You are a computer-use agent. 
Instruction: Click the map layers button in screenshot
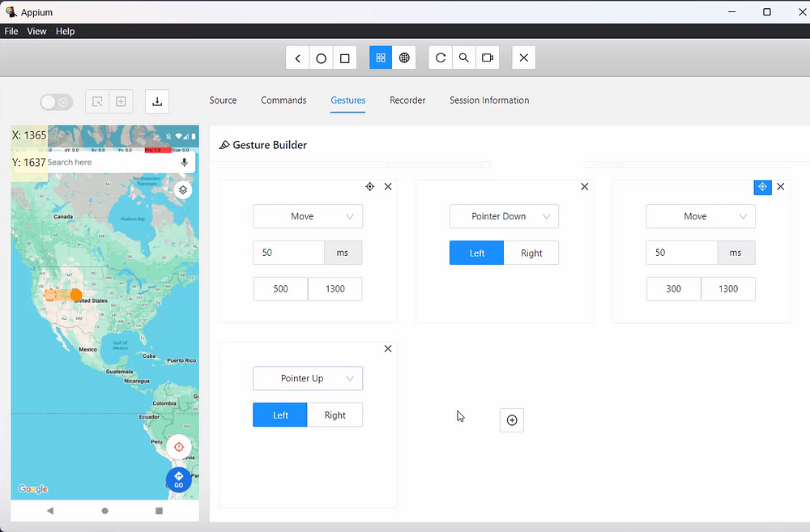[183, 189]
